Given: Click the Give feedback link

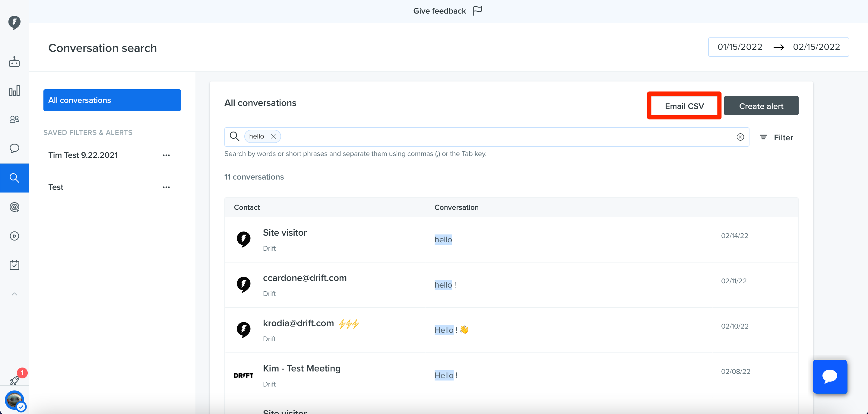Looking at the screenshot, I should [439, 11].
